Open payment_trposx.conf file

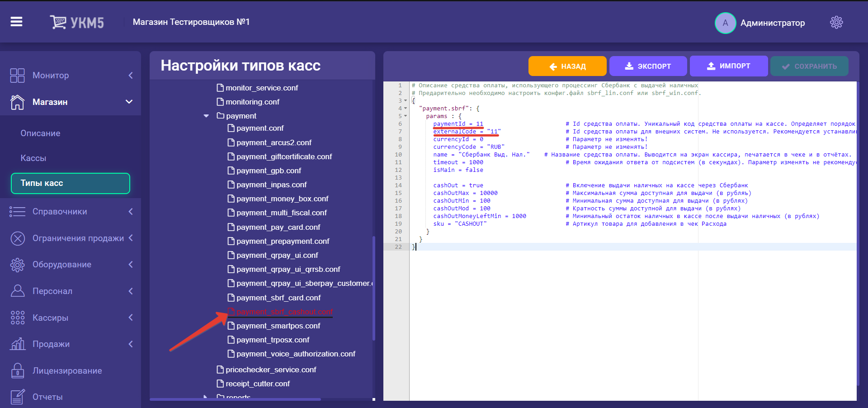273,340
